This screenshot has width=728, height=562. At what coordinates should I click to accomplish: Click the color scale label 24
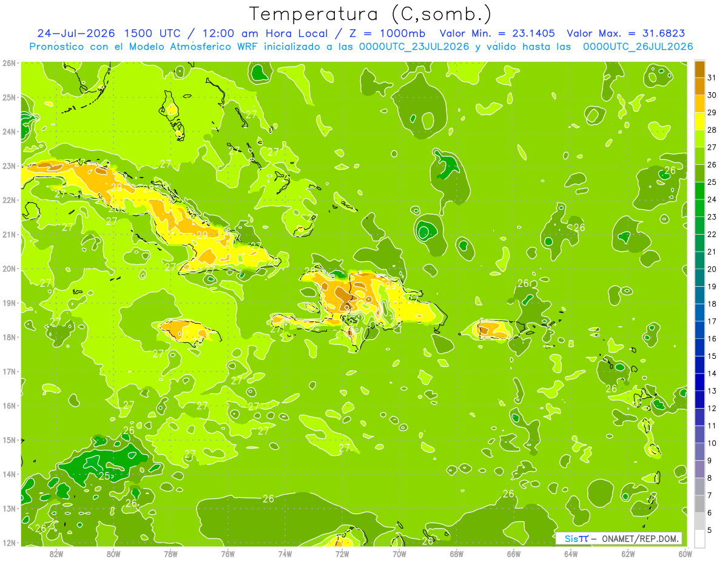tap(712, 199)
